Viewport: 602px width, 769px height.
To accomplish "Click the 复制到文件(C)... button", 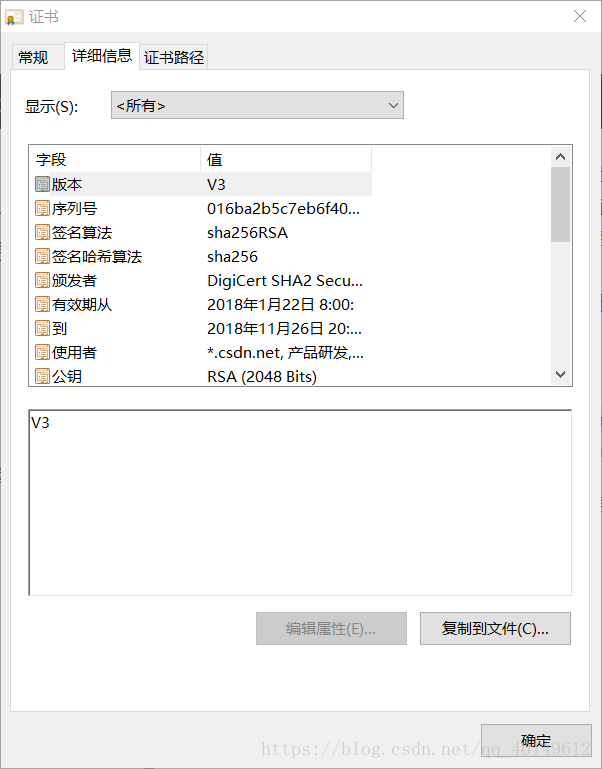I will tap(495, 628).
